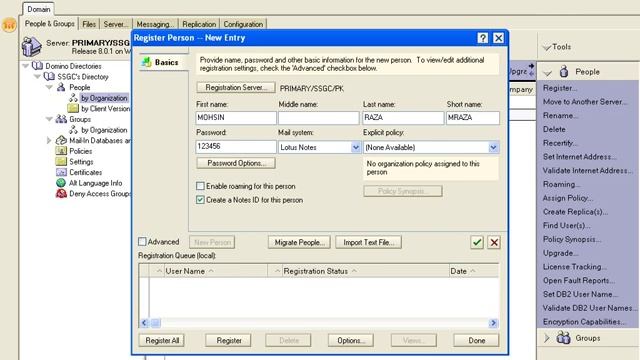Click the Groups icon in the tree
The image size is (640, 360).
point(61,119)
